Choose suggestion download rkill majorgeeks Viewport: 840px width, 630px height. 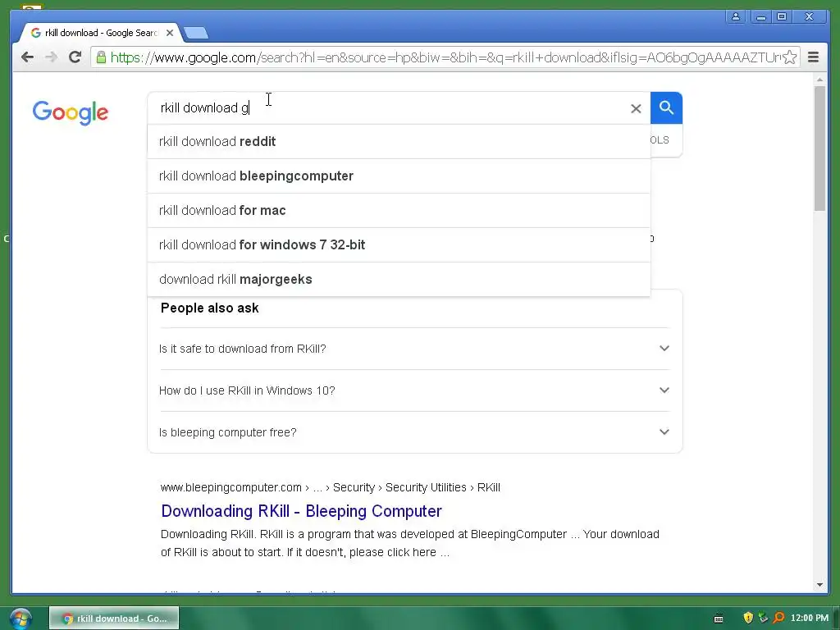click(399, 279)
